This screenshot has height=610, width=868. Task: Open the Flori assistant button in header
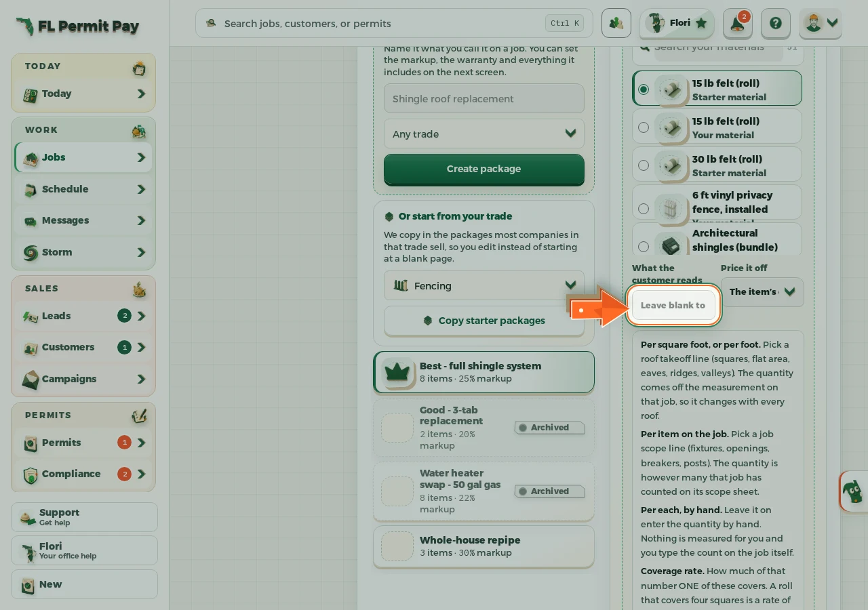point(677,23)
